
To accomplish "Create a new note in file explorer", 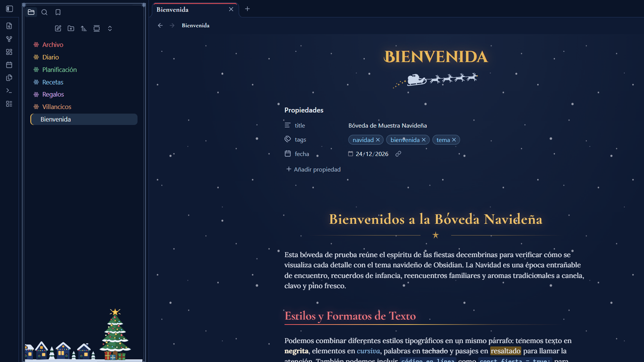I will (x=58, y=29).
